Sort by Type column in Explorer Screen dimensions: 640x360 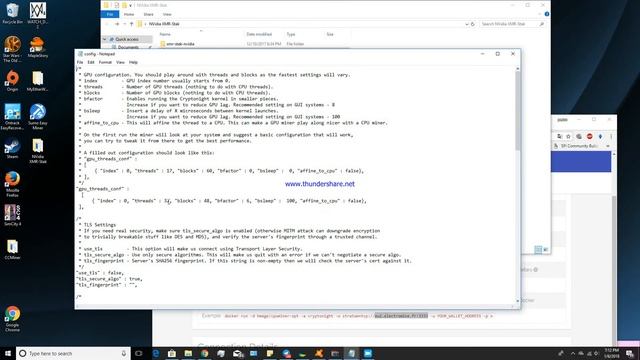[291, 34]
